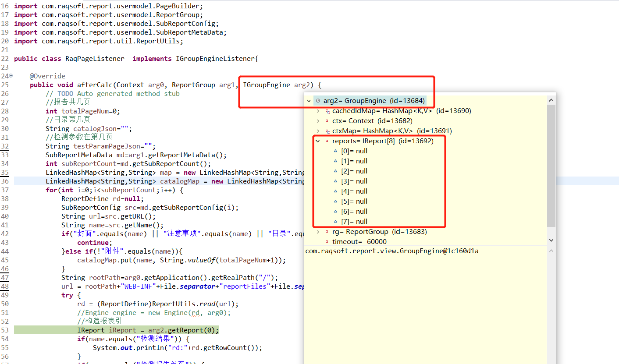Select the [3]= null array entry
This screenshot has width=619, height=364.
[x=354, y=181]
